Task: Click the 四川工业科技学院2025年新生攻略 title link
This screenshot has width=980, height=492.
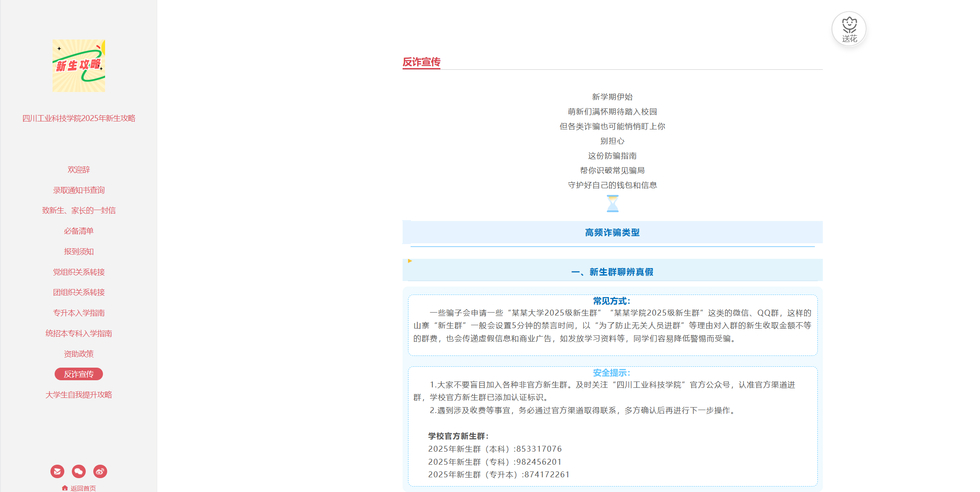Action: click(x=79, y=118)
